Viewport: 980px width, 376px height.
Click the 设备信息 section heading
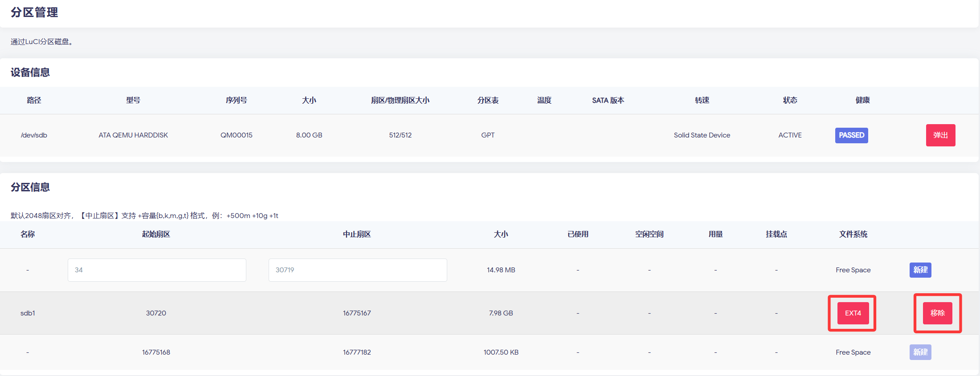pyautogui.click(x=30, y=73)
